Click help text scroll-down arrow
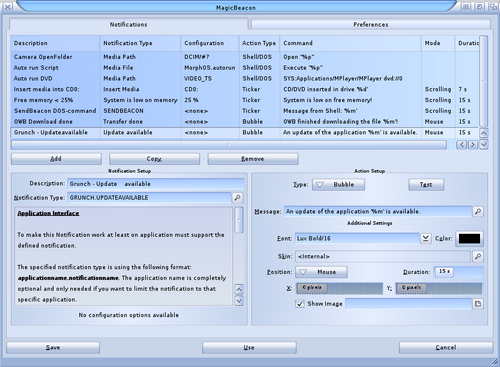 pyautogui.click(x=239, y=301)
